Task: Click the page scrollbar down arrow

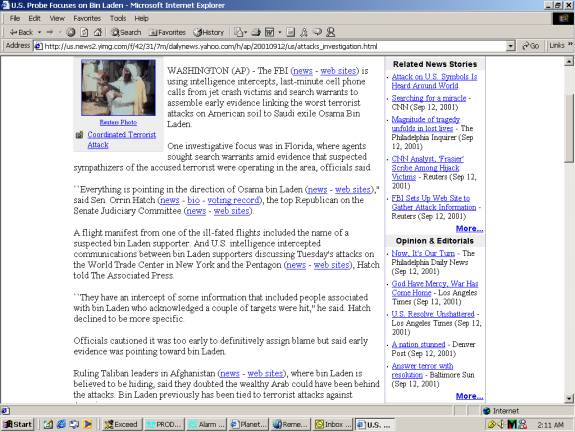Action: coord(569,398)
